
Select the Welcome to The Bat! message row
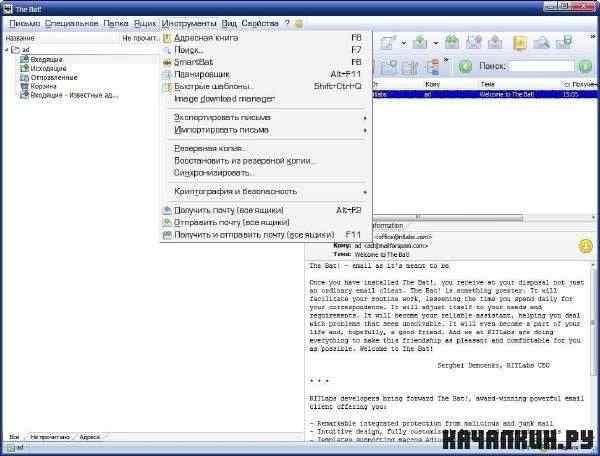click(x=484, y=94)
